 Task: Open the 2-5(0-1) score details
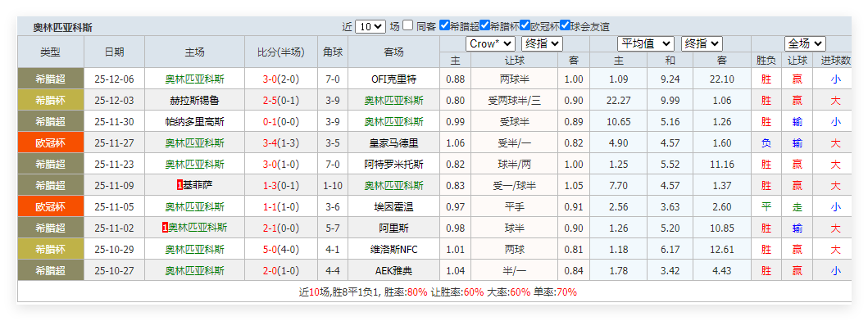point(280,101)
